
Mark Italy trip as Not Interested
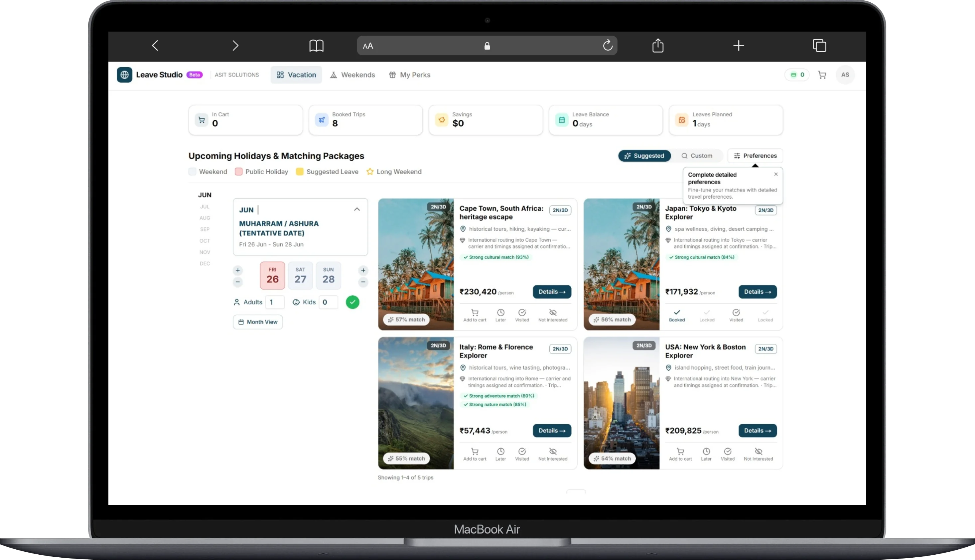[553, 454]
